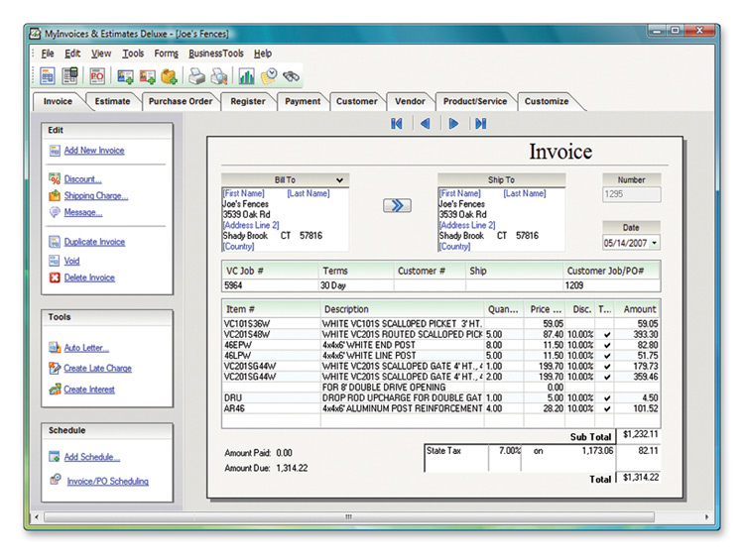The image size is (744, 560).
Task: Click the left arrow of horizontal scrollbar
Action: tap(37, 516)
